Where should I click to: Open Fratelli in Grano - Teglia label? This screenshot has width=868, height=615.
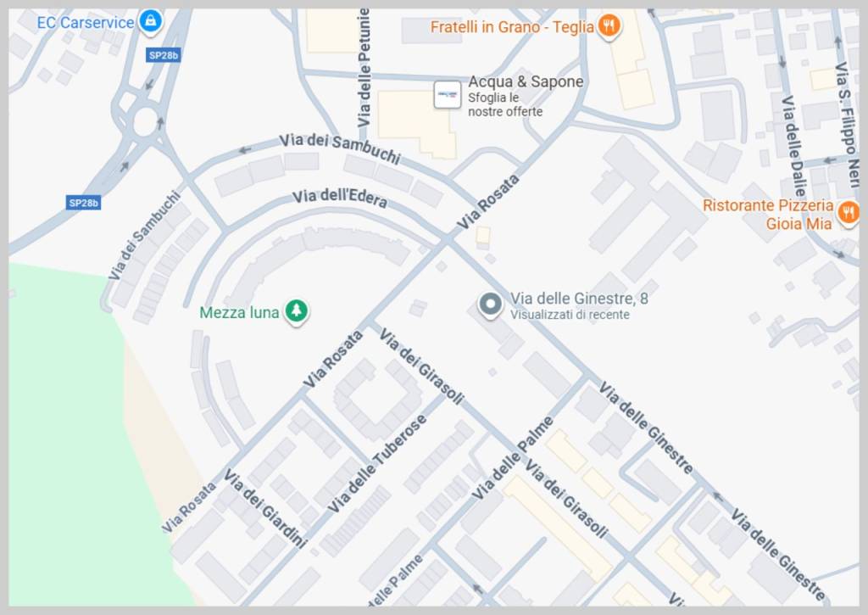512,26
